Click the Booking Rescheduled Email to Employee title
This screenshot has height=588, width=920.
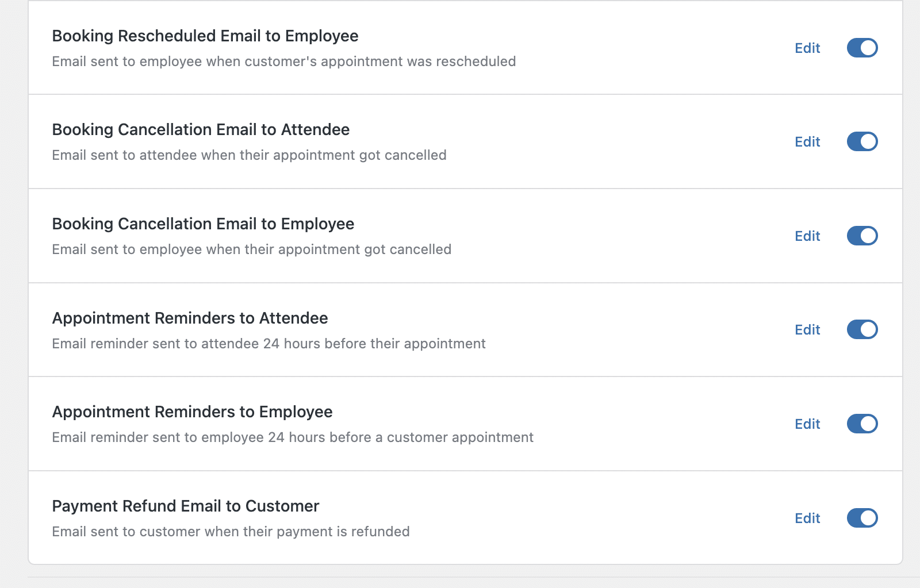[x=205, y=36]
